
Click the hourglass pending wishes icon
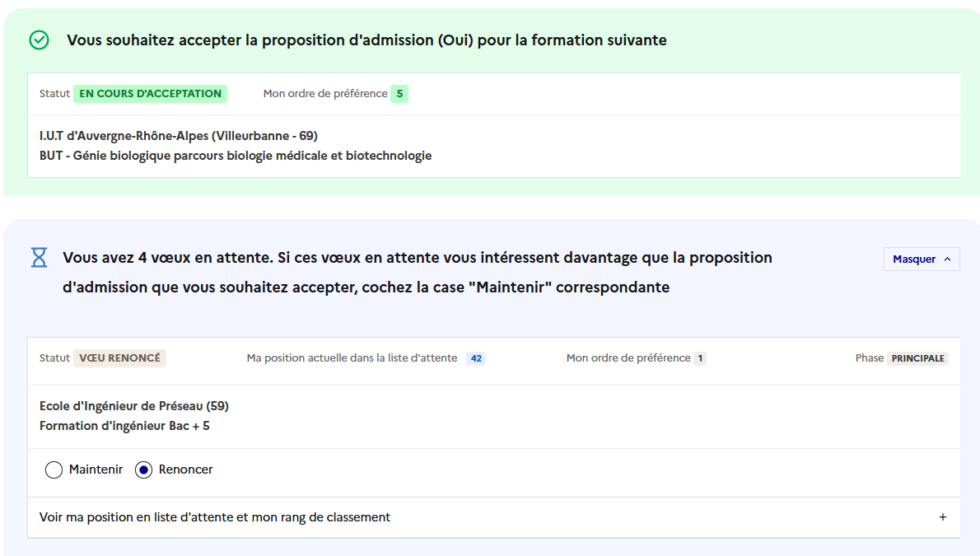[x=40, y=257]
